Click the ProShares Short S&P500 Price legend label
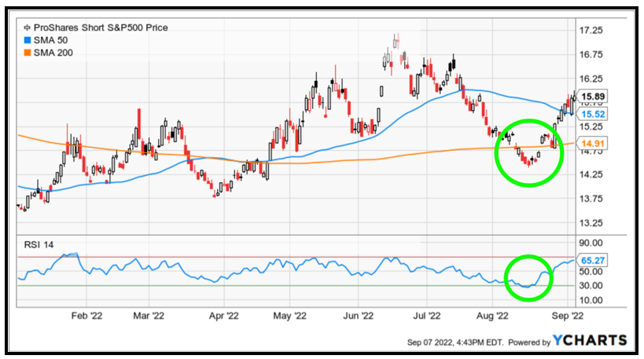644x359 pixels. (x=101, y=28)
